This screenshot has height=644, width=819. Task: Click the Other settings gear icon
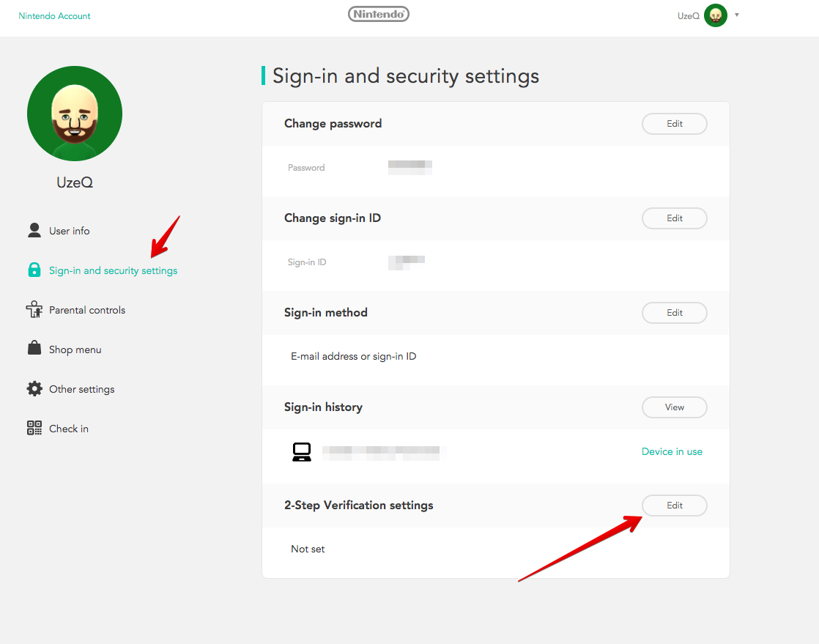tap(34, 389)
